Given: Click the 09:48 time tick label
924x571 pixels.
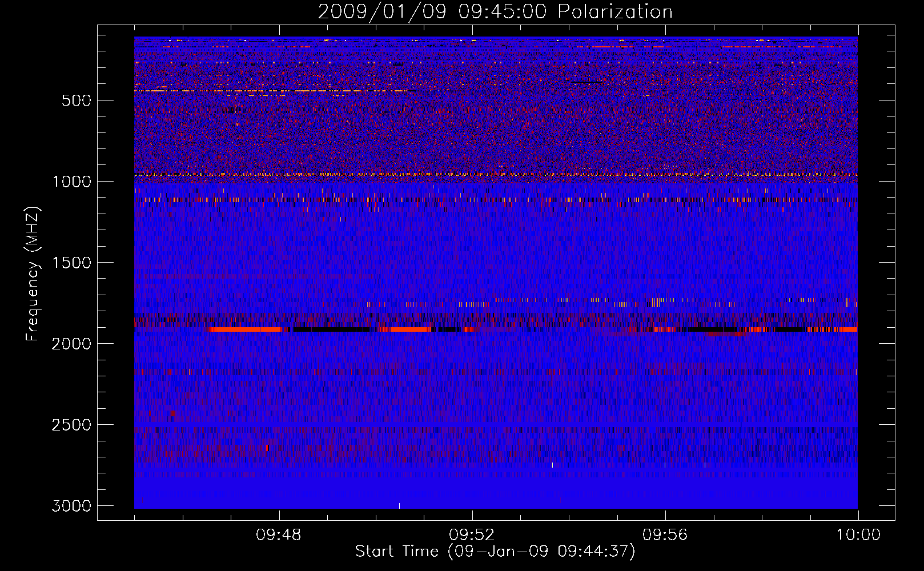Looking at the screenshot, I should [x=279, y=535].
